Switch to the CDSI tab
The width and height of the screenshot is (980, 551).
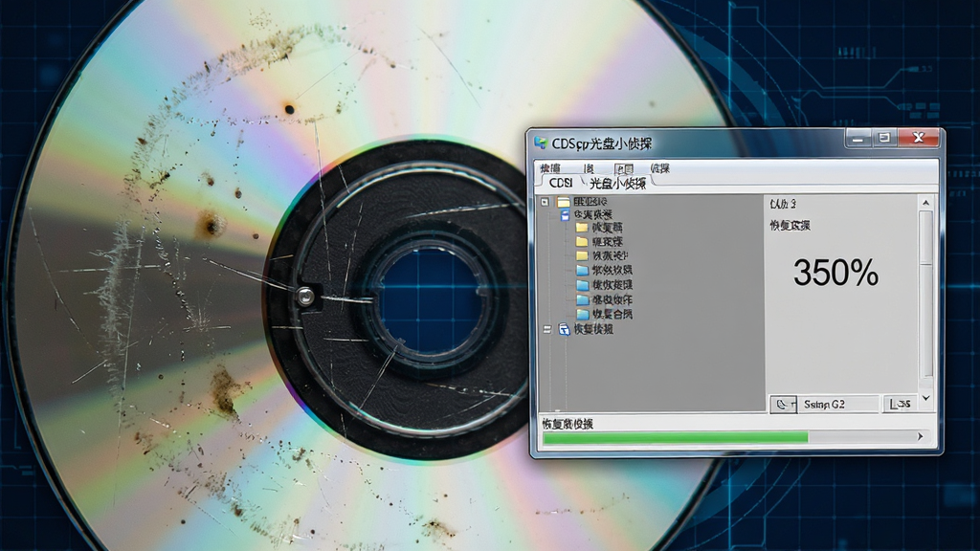coord(560,183)
